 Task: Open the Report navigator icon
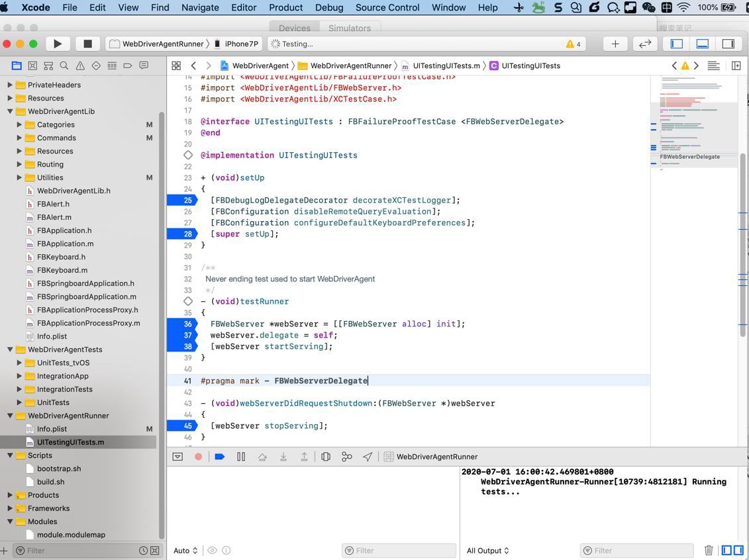[x=144, y=66]
